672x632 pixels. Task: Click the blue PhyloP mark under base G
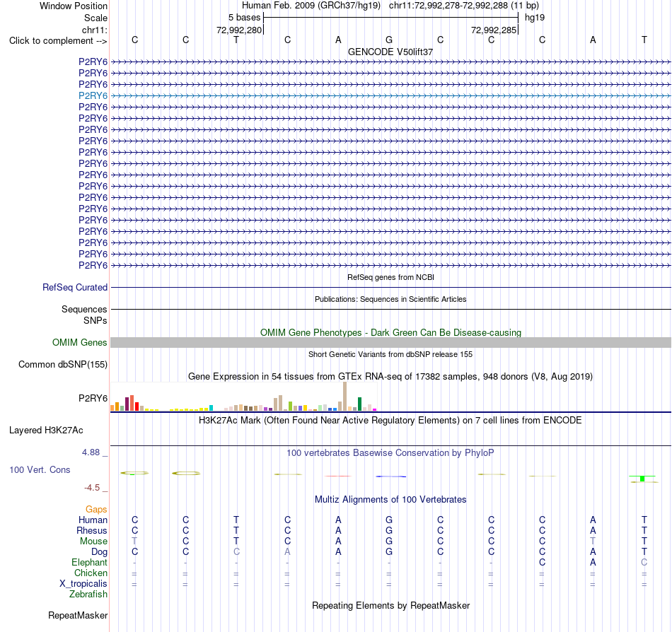391,476
